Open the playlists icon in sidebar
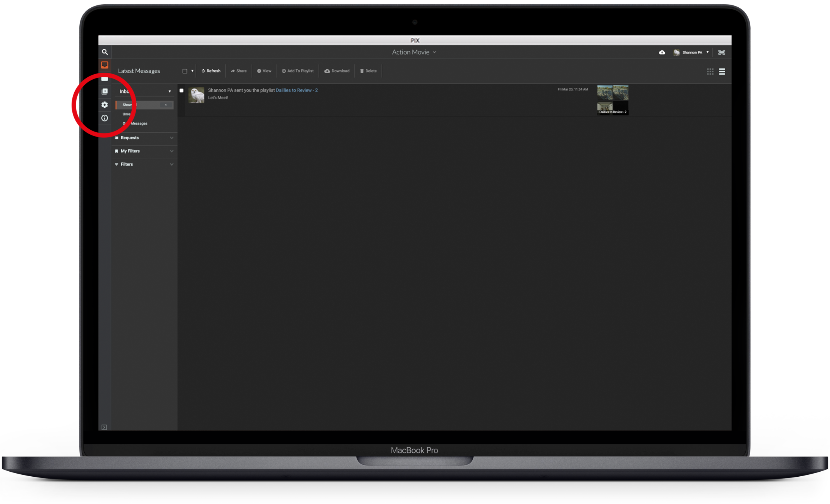Image resolution: width=830 pixels, height=504 pixels. [x=105, y=92]
